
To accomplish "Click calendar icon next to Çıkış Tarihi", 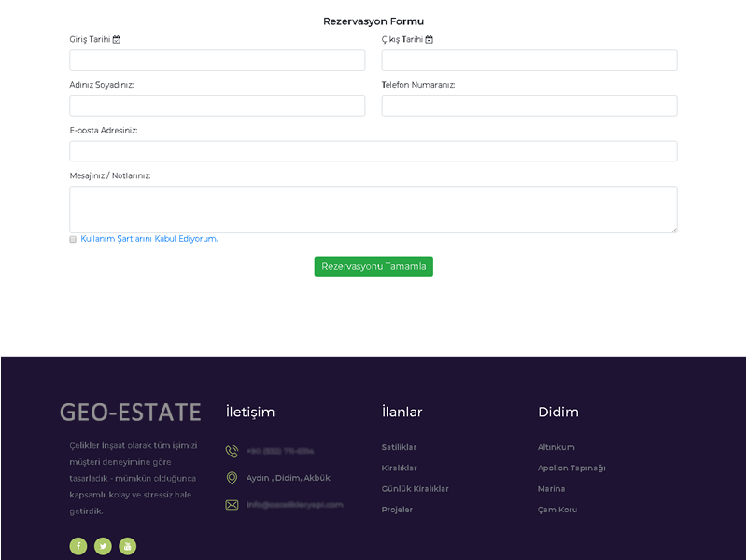I will click(x=430, y=40).
